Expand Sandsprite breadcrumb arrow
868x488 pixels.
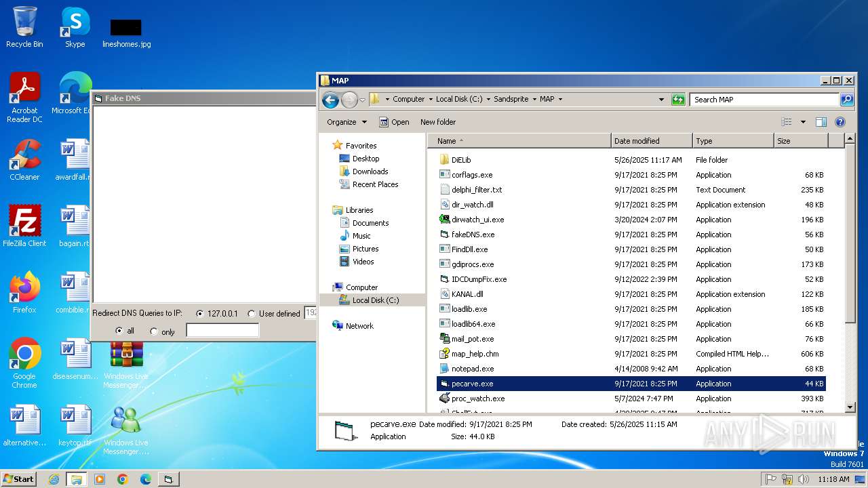click(534, 99)
